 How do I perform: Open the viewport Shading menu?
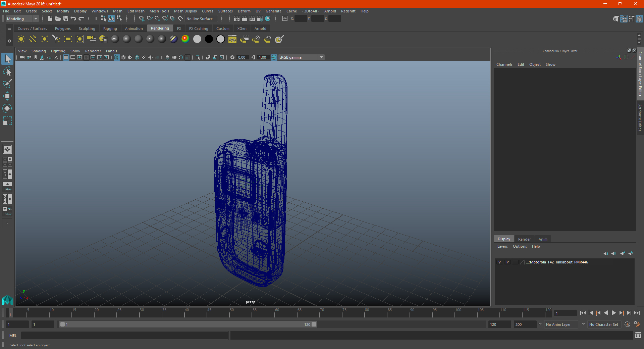point(39,51)
